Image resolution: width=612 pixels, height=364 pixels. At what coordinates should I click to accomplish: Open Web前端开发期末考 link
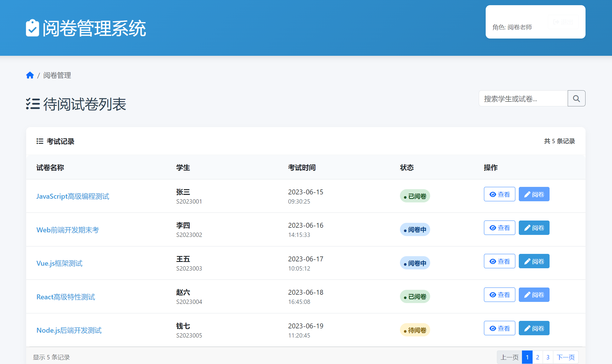(x=68, y=230)
